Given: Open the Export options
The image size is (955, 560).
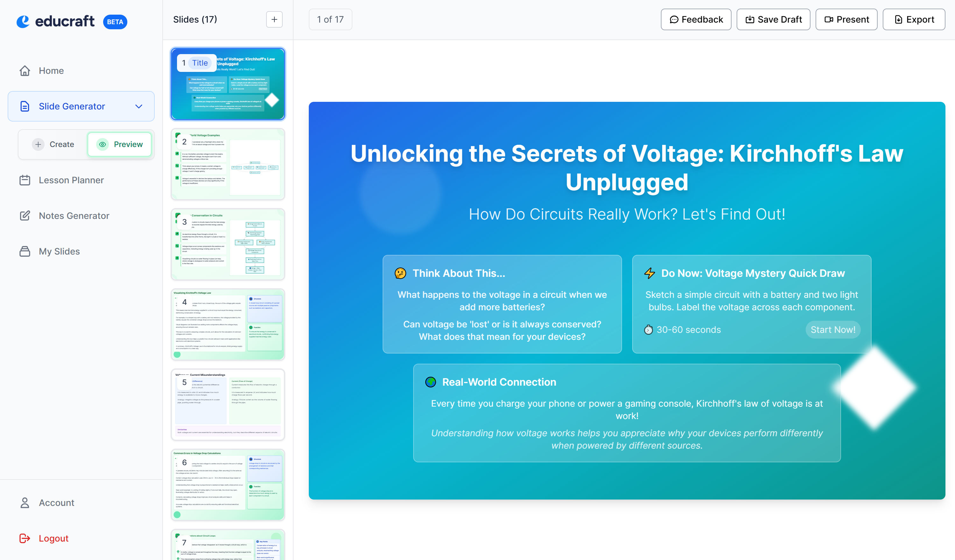Looking at the screenshot, I should 914,19.
